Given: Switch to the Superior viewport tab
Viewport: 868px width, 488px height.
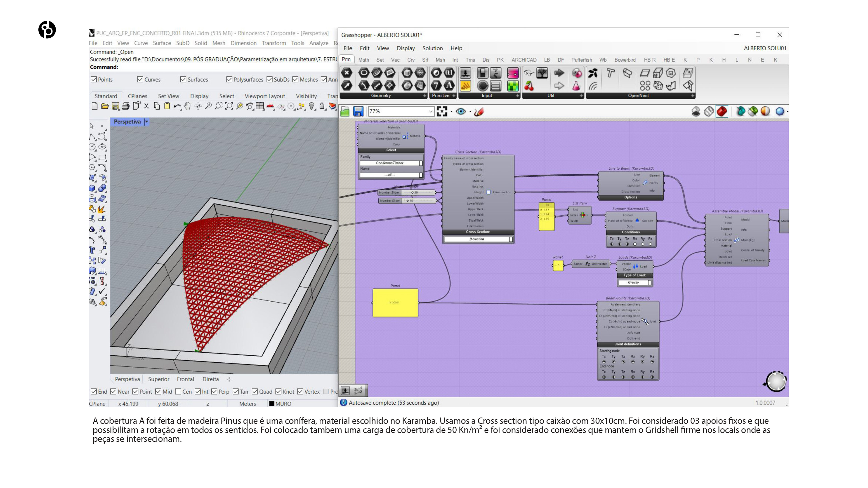Looking at the screenshot, I should 158,379.
